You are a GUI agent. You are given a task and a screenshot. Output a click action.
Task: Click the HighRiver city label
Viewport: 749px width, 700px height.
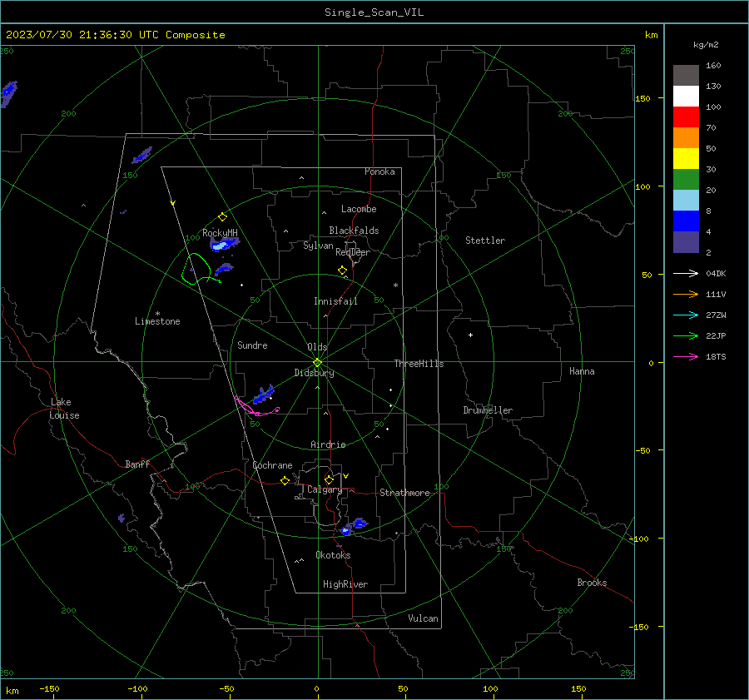pos(345,584)
